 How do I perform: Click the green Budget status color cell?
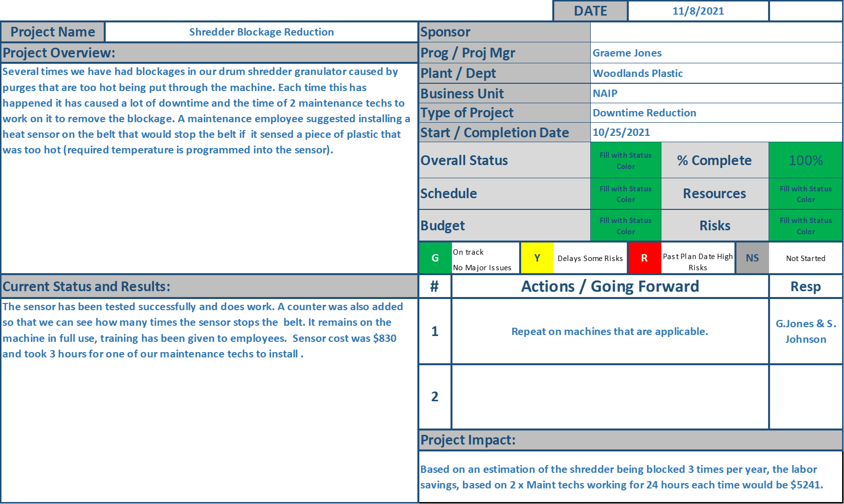click(626, 225)
